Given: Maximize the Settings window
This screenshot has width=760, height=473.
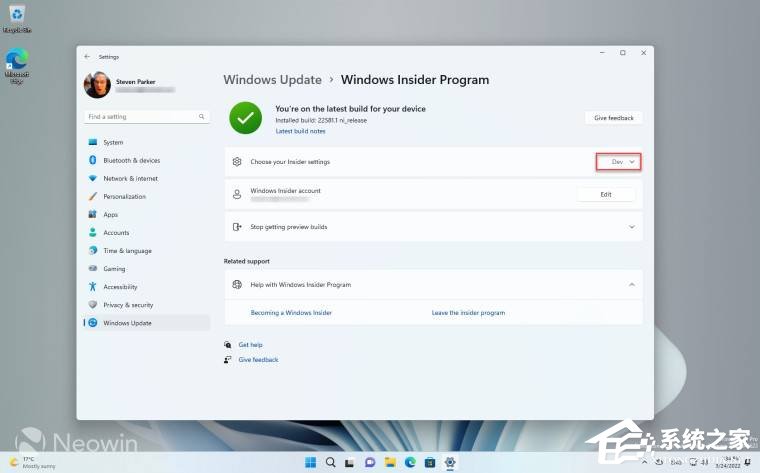Looking at the screenshot, I should tap(623, 53).
